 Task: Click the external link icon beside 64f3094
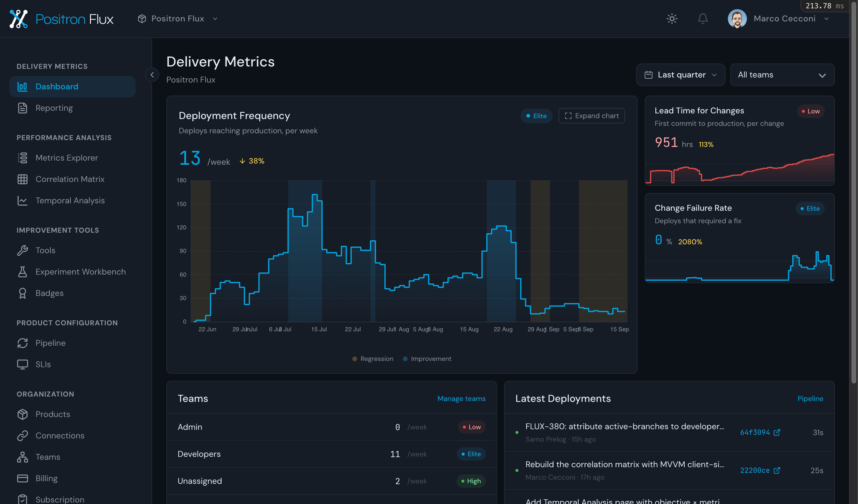(777, 432)
